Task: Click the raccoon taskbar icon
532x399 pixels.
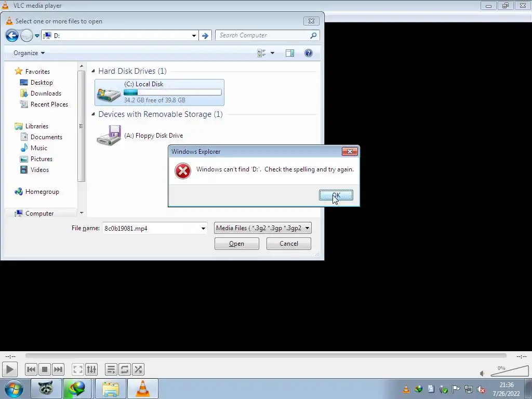Action: pyautogui.click(x=46, y=389)
